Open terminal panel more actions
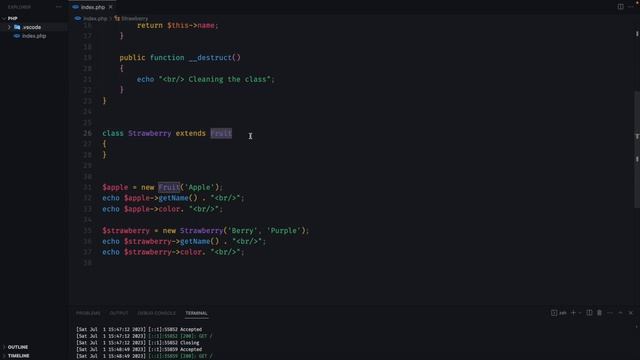Viewport: 640px width, 360px height. [x=610, y=313]
